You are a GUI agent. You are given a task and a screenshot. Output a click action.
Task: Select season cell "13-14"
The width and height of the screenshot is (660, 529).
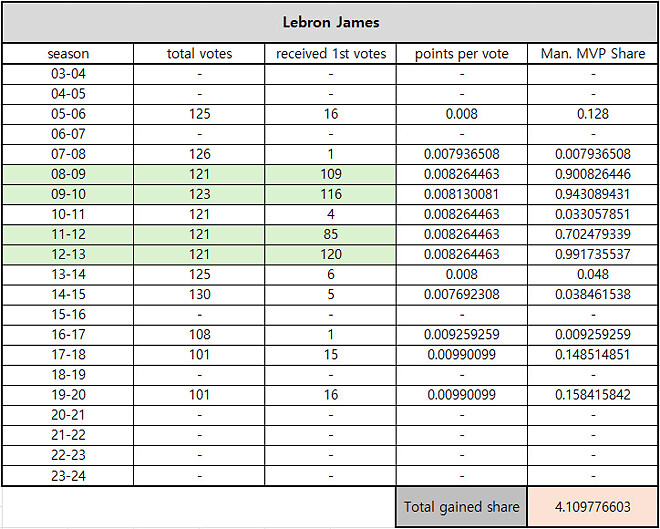(x=68, y=275)
